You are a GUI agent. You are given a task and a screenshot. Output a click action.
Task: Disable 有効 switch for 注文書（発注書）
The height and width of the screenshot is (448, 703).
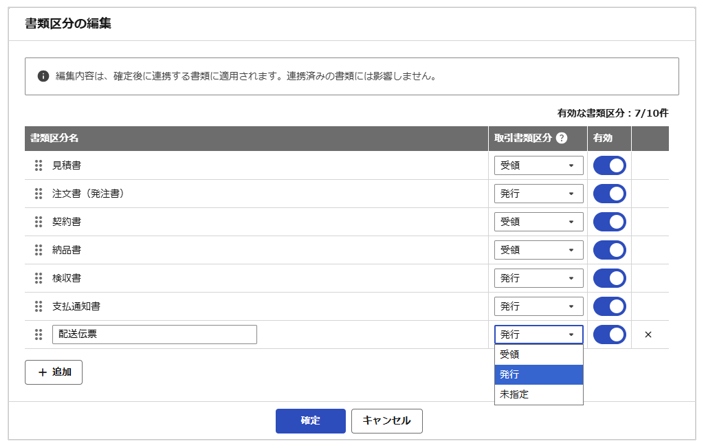tap(609, 194)
